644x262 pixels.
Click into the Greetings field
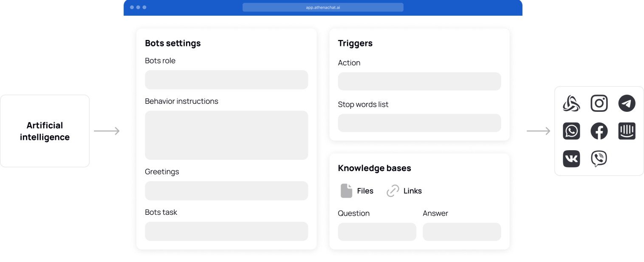pyautogui.click(x=226, y=191)
